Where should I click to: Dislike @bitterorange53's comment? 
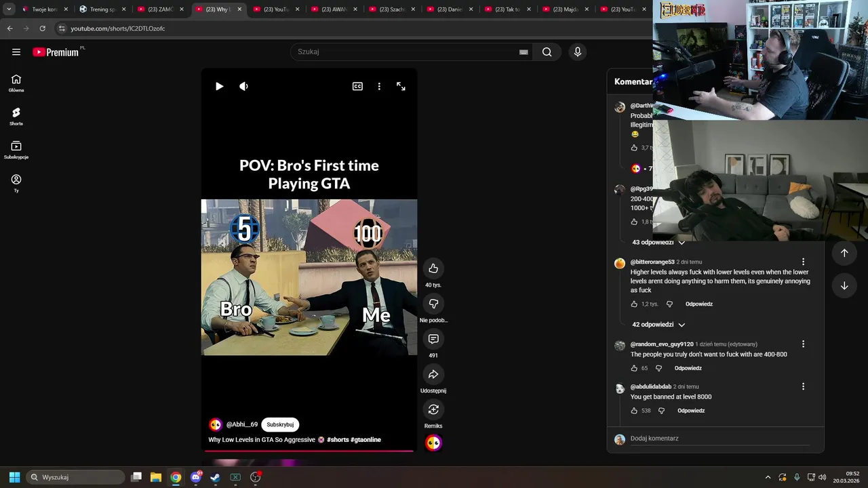pyautogui.click(x=669, y=304)
